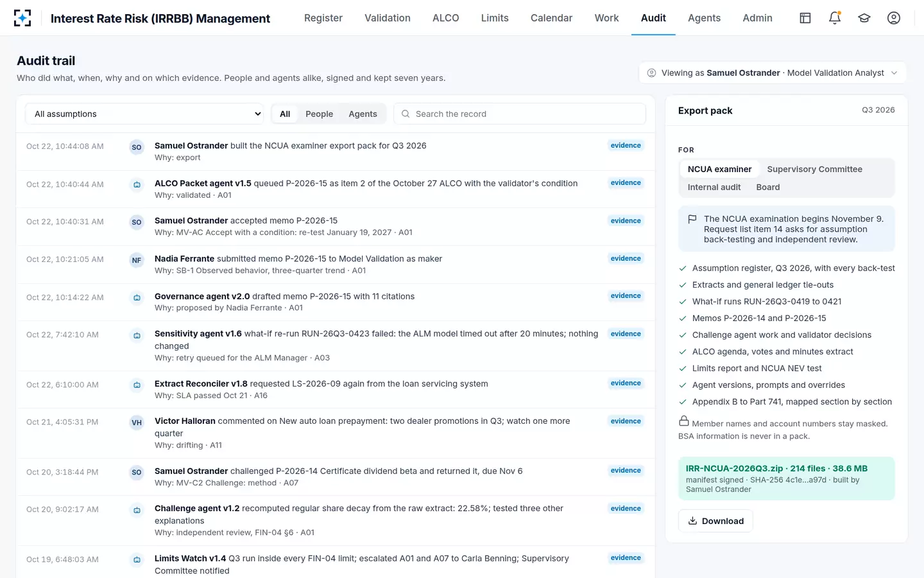Filter the audit trail to People only

click(x=319, y=114)
